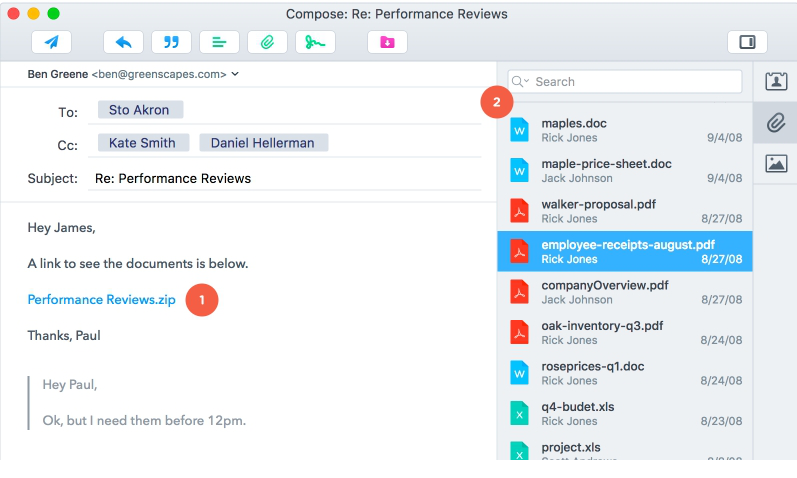Send the message with paper plane button
797x478 pixels.
click(51, 42)
